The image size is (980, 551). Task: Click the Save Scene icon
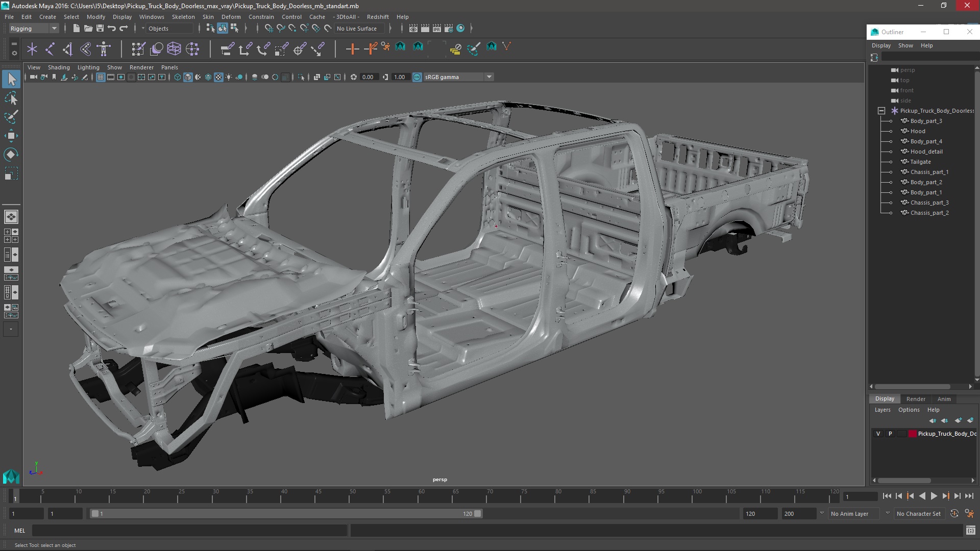tap(100, 29)
